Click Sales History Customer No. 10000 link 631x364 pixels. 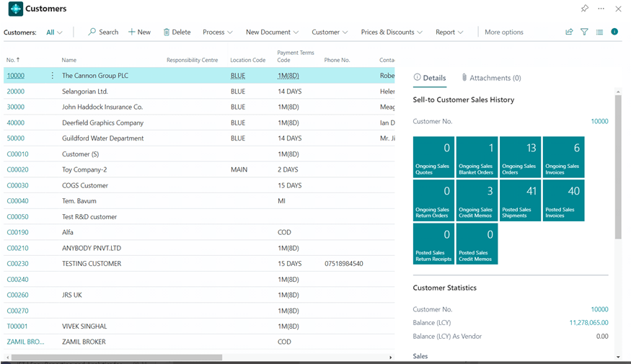click(599, 122)
